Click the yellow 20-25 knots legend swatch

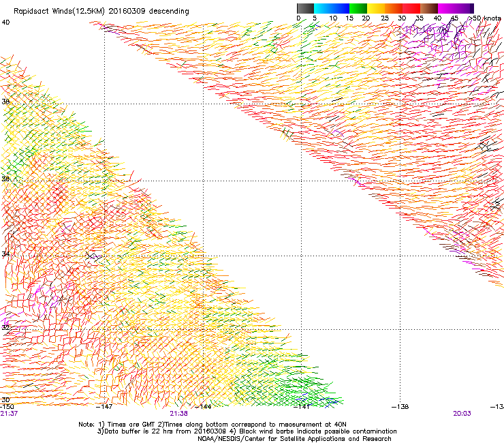click(376, 8)
